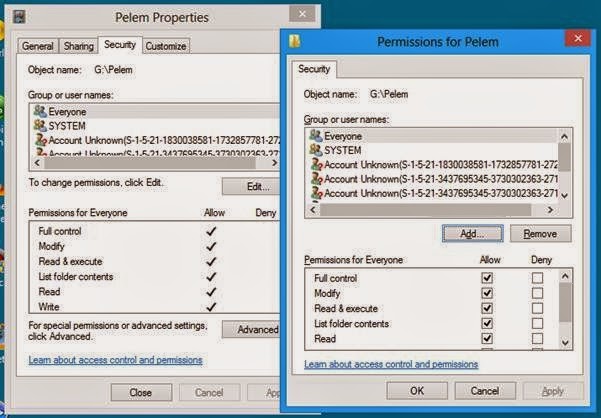601x418 pixels.
Task: Select Everyone group icon in Permissions dialog list
Action: (316, 136)
